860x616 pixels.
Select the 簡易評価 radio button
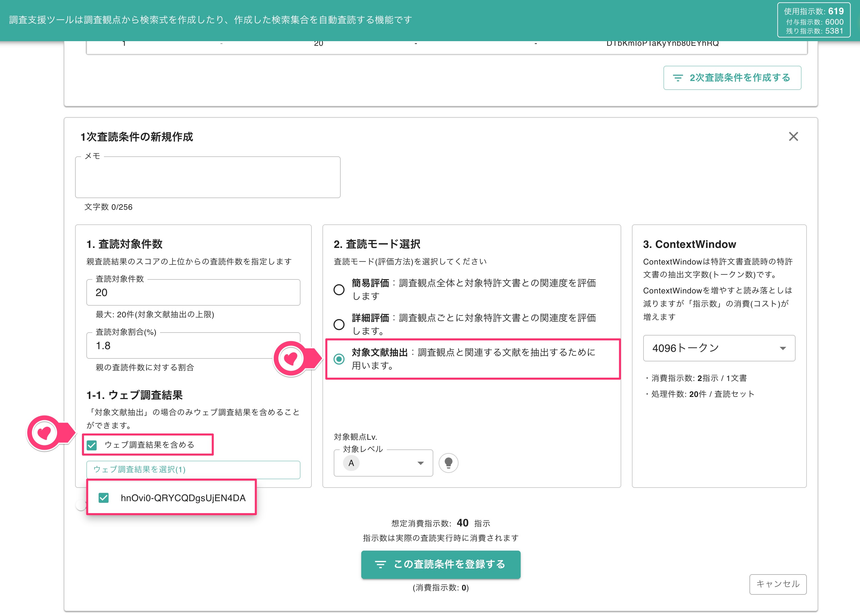pos(339,290)
